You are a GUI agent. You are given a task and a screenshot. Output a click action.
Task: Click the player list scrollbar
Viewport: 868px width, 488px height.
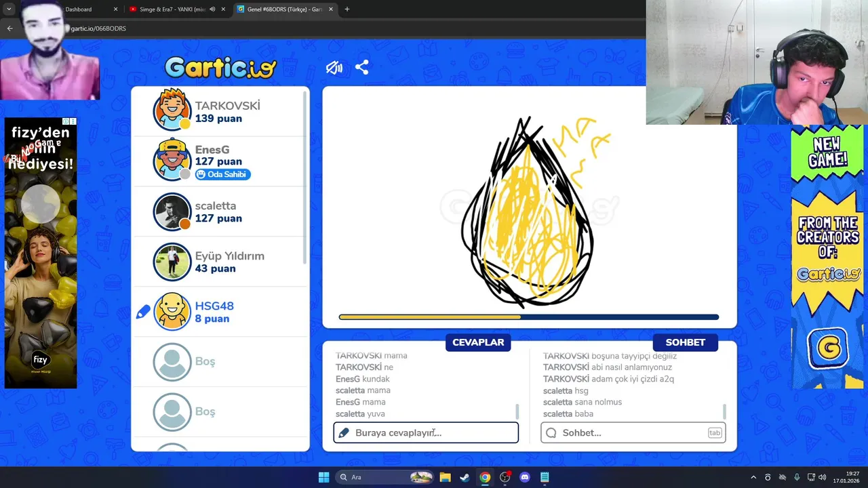[x=304, y=178]
